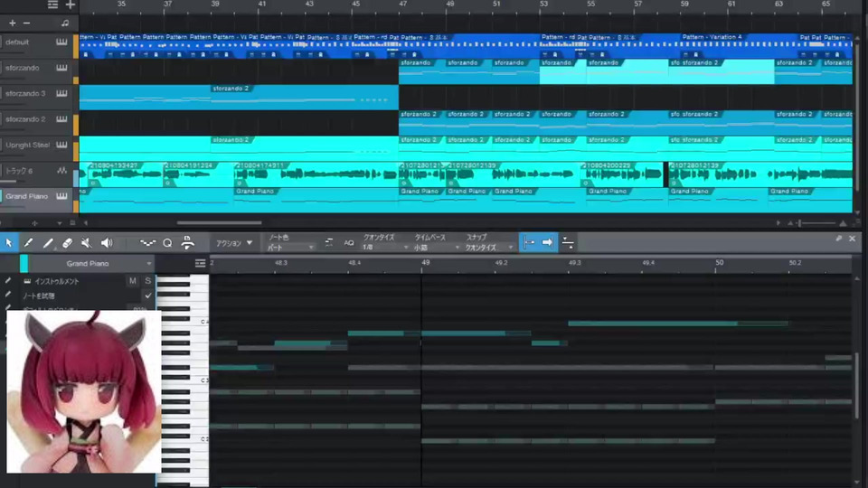
Task: Select the Grand Piano track header
Action: pyautogui.click(x=28, y=196)
